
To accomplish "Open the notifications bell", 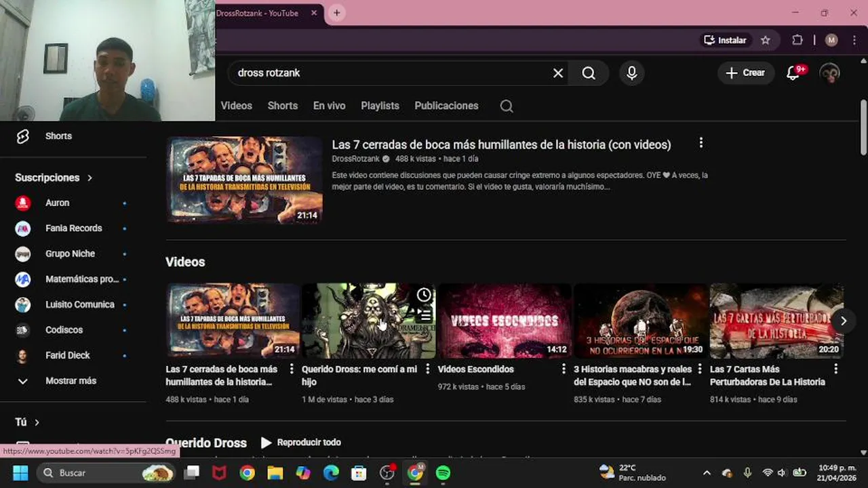I will pos(793,73).
